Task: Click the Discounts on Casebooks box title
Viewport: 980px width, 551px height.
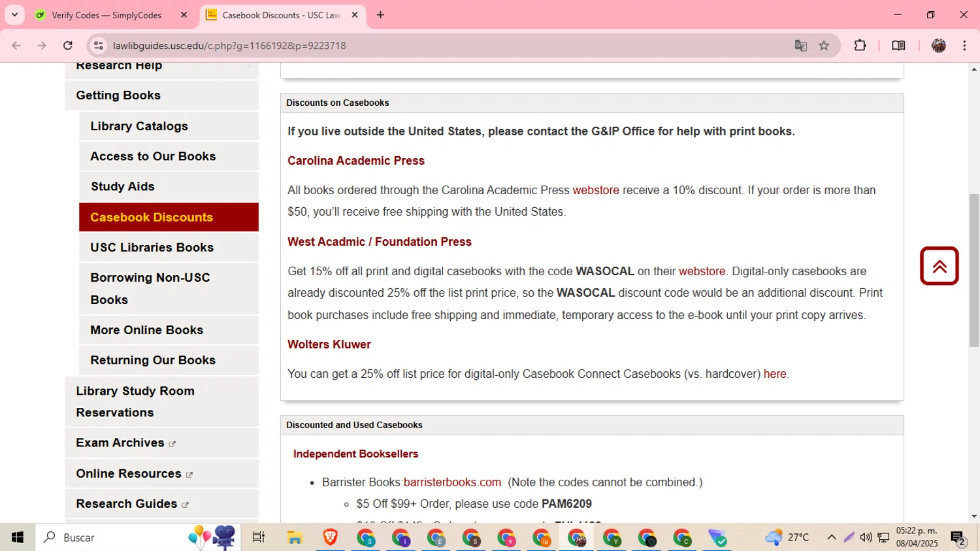Action: [337, 103]
